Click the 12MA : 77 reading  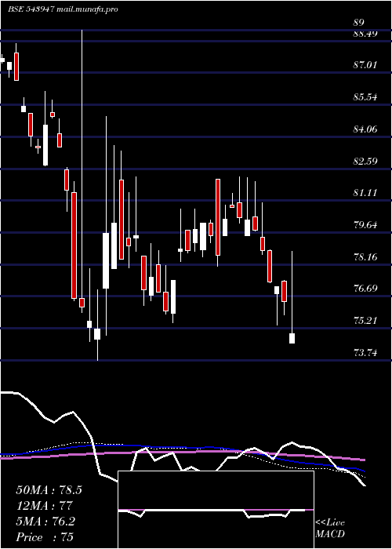tap(44, 506)
